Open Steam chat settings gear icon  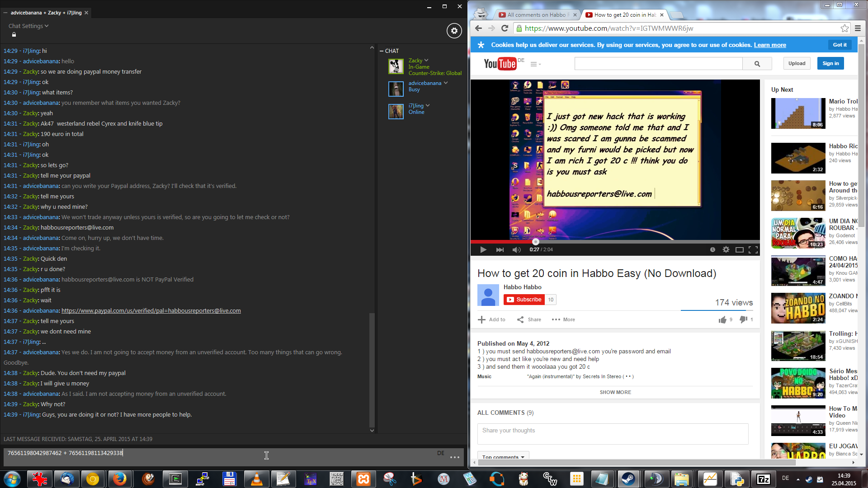[x=454, y=31]
